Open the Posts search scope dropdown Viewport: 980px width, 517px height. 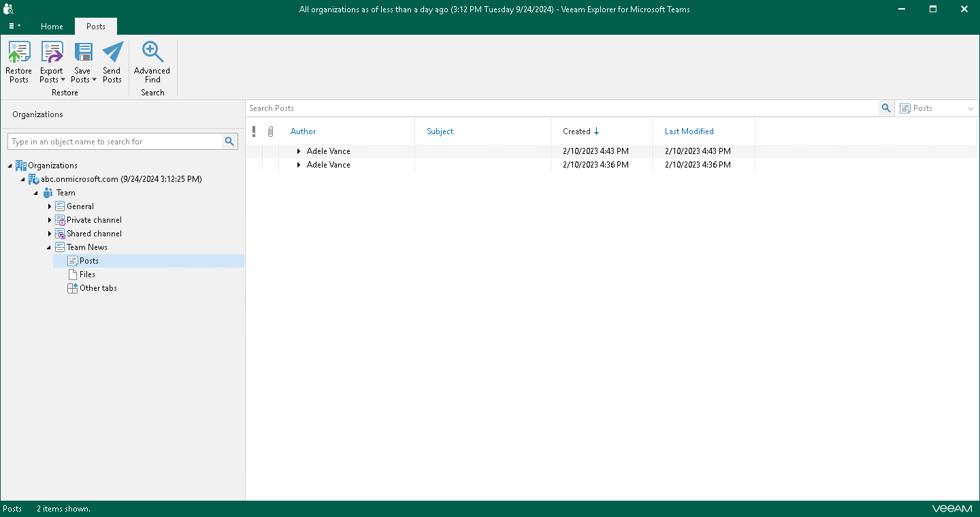point(936,108)
